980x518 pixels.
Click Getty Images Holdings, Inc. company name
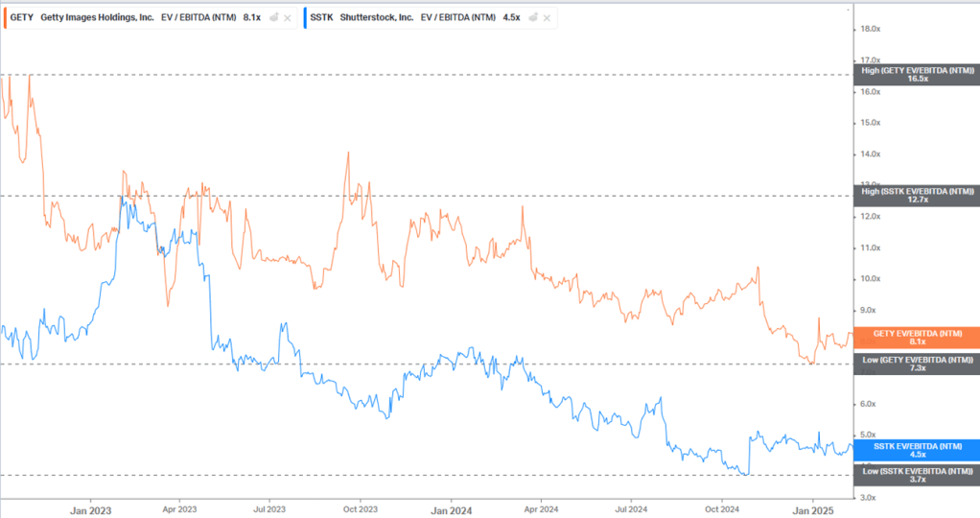(97, 17)
